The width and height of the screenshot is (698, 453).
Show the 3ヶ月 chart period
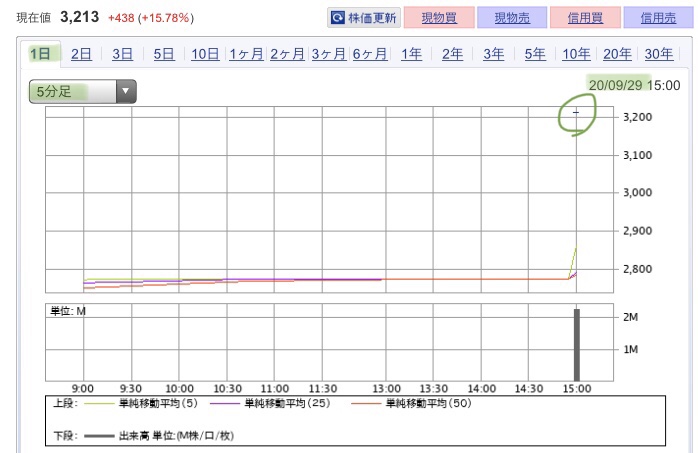pyautogui.click(x=329, y=54)
